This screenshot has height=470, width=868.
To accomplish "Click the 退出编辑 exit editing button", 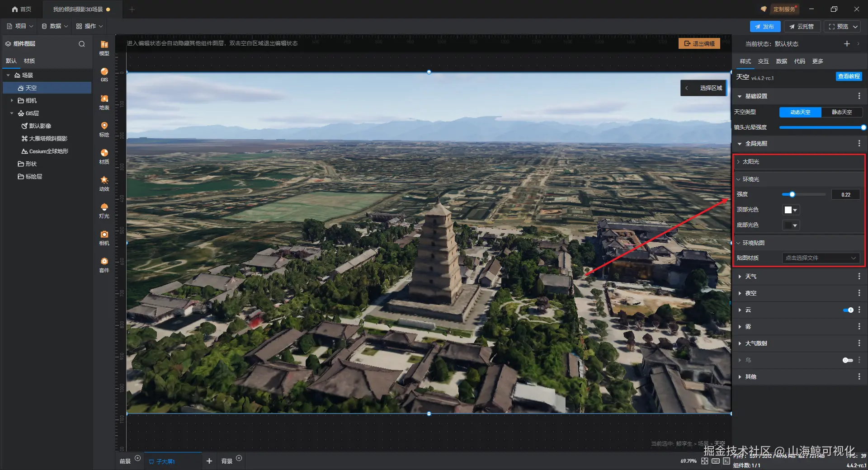I will (699, 43).
